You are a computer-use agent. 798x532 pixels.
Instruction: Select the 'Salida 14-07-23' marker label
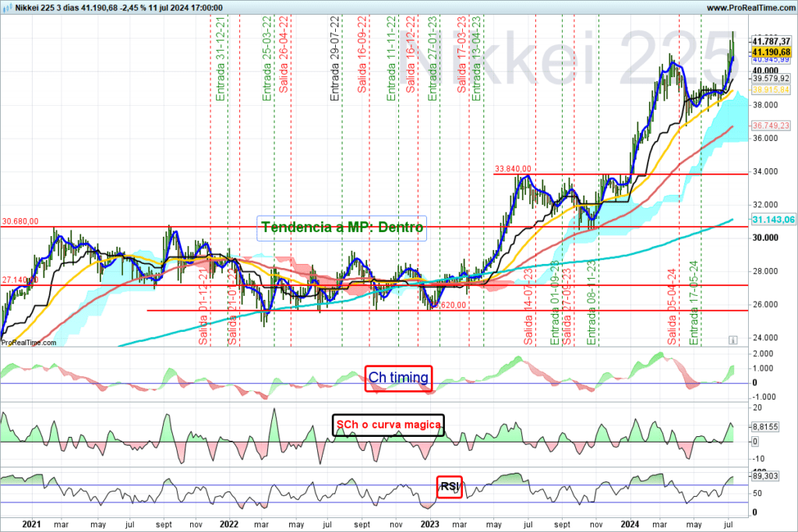(x=528, y=307)
